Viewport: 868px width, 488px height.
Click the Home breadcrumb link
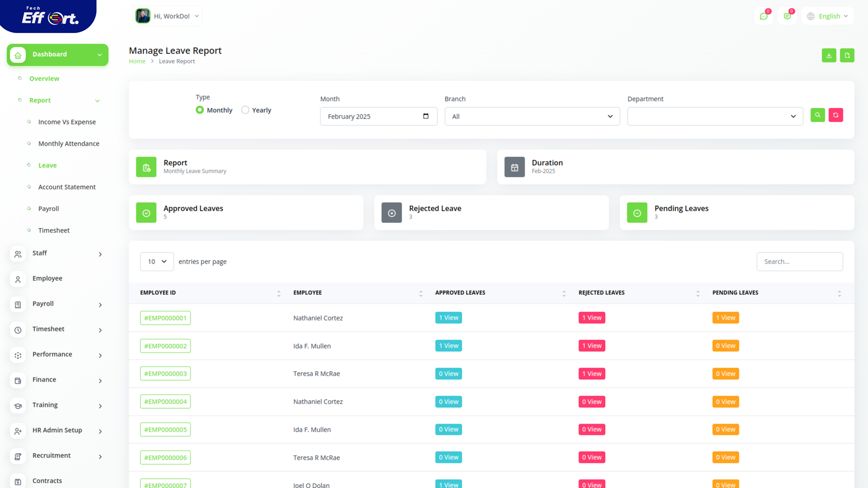[137, 61]
